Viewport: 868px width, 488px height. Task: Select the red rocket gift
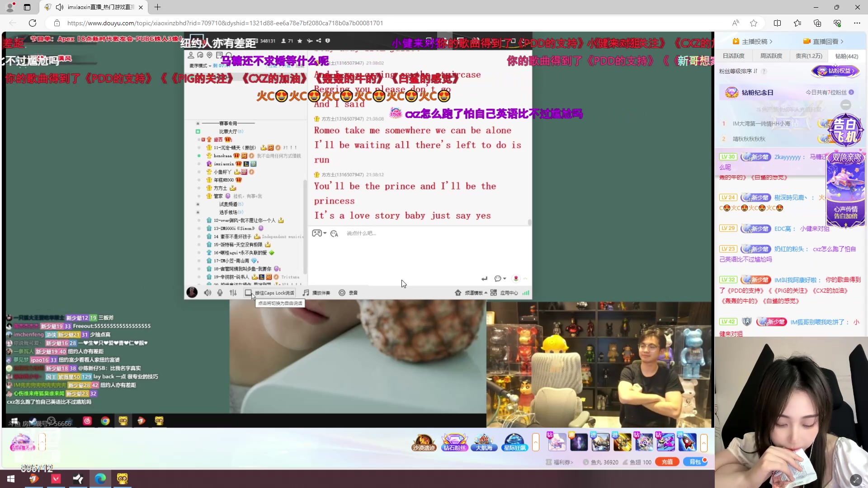(x=687, y=442)
